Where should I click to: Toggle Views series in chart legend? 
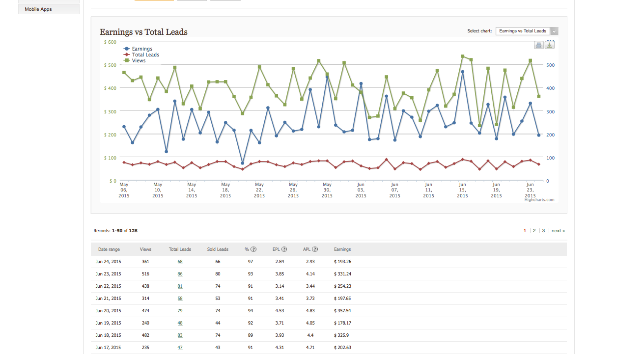pos(135,61)
